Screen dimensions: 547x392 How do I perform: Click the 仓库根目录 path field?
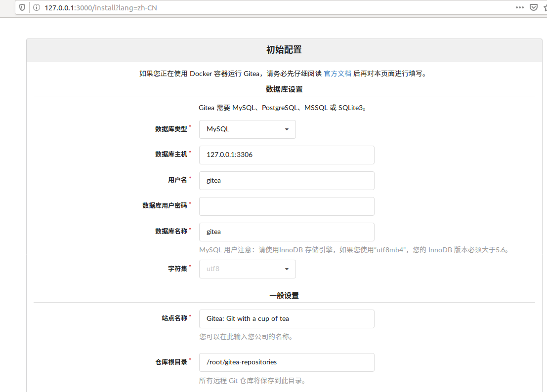point(287,362)
